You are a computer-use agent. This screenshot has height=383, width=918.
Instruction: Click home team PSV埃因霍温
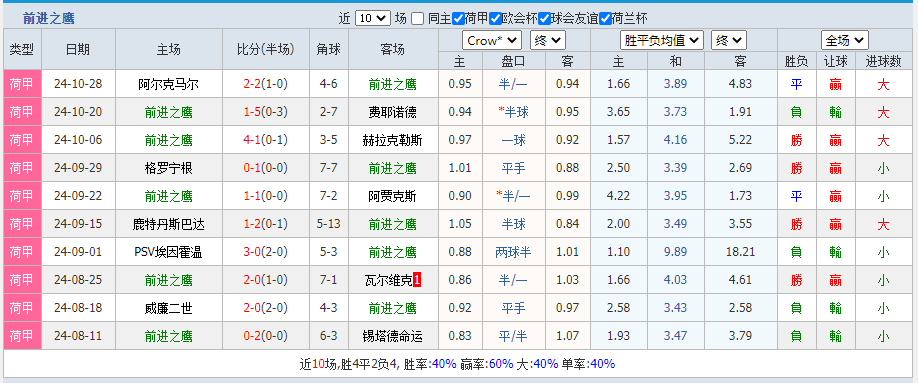click(169, 252)
